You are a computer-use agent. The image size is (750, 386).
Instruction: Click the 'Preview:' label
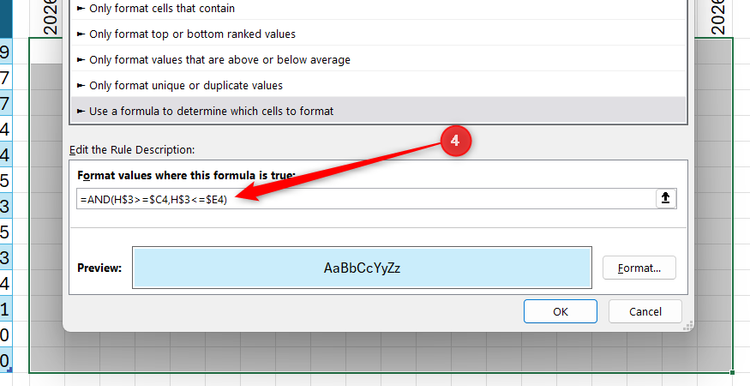[x=99, y=268]
